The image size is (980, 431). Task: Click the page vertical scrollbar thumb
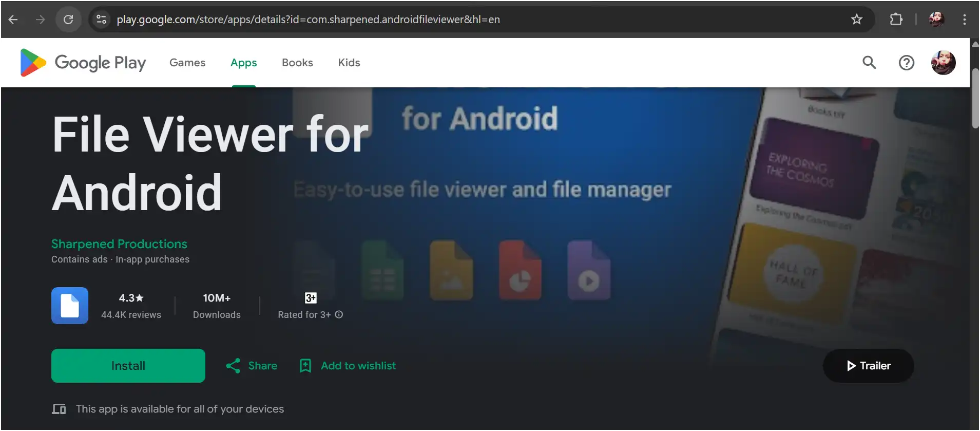coord(975,98)
